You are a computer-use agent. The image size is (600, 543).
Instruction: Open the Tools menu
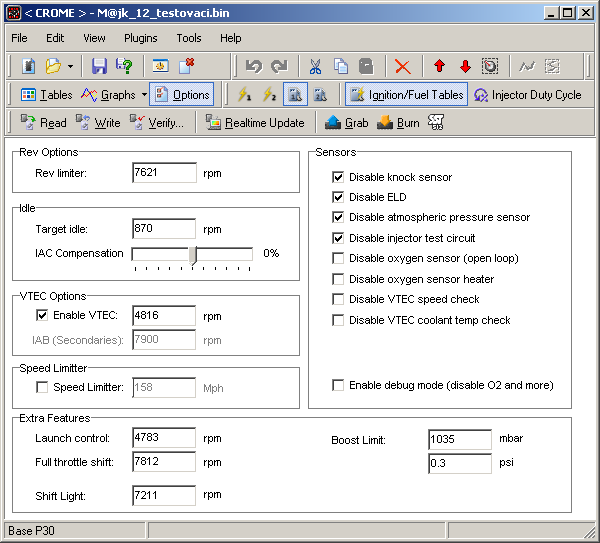pos(188,38)
